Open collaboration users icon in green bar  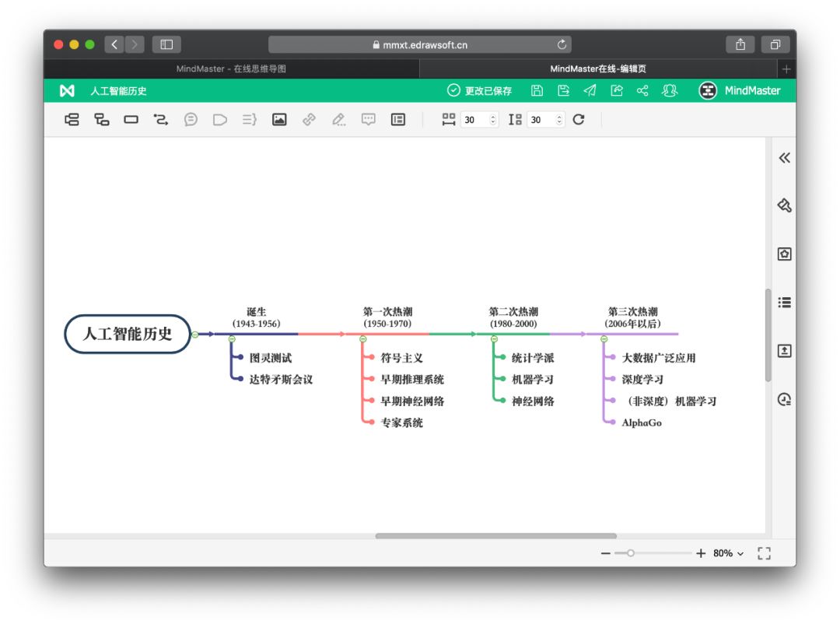(x=670, y=90)
